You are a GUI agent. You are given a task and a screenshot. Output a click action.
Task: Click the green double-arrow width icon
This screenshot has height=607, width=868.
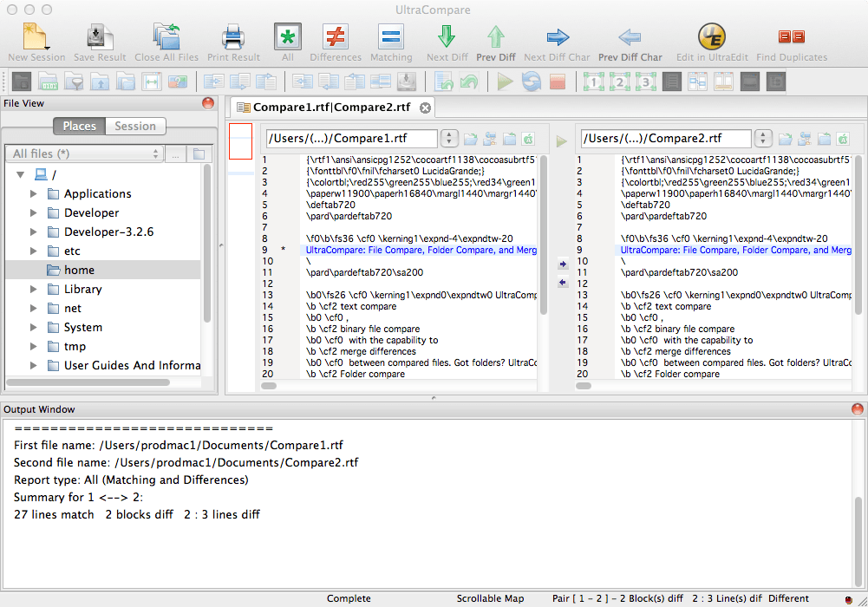(x=151, y=82)
